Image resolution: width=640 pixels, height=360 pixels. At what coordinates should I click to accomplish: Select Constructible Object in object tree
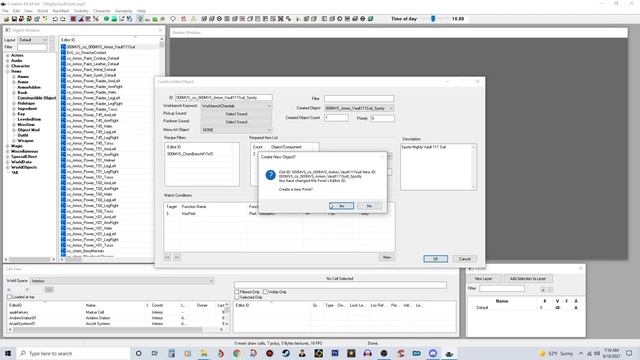pos(37,98)
